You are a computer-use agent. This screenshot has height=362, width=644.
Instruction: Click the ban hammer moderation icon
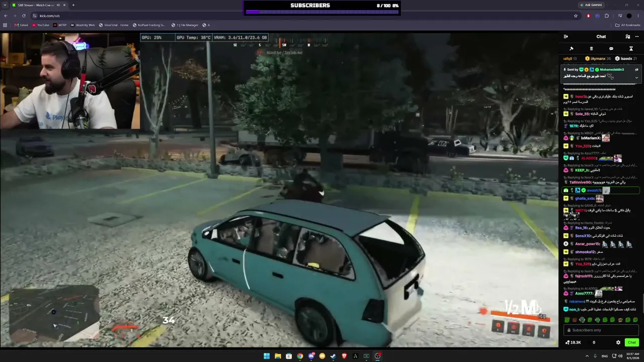point(572,49)
